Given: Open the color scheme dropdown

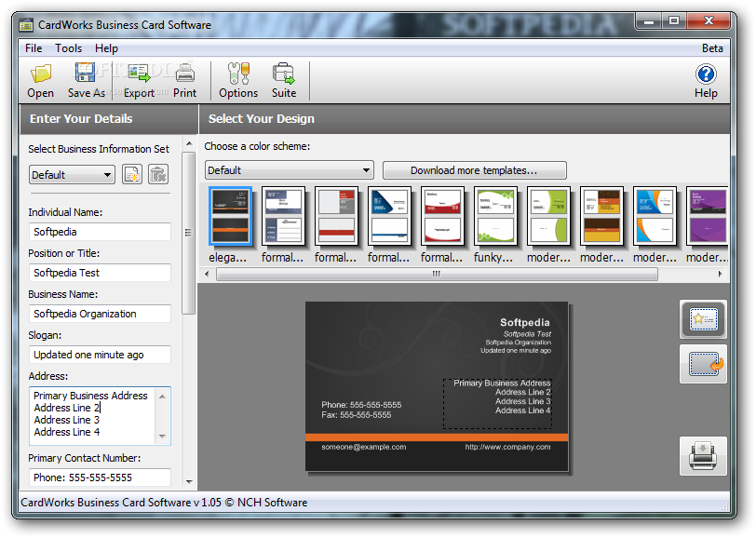Looking at the screenshot, I should [x=290, y=170].
